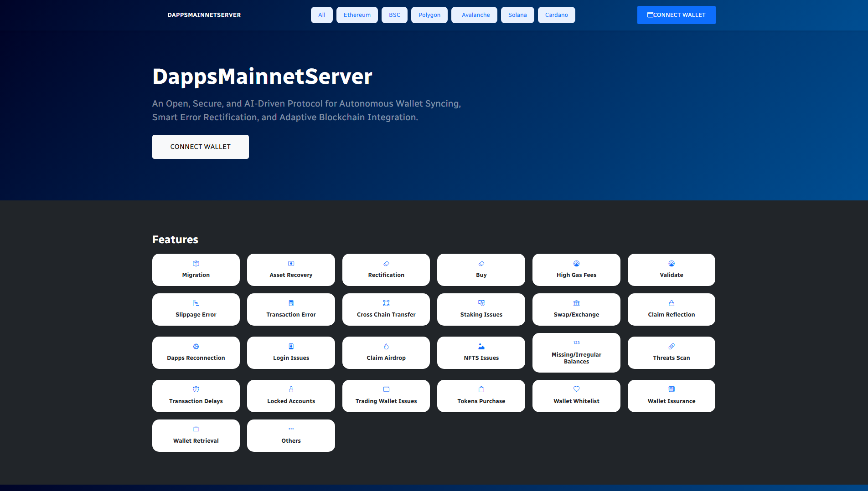Click the Asset Recovery card icon
This screenshot has width=868, height=491.
click(291, 263)
